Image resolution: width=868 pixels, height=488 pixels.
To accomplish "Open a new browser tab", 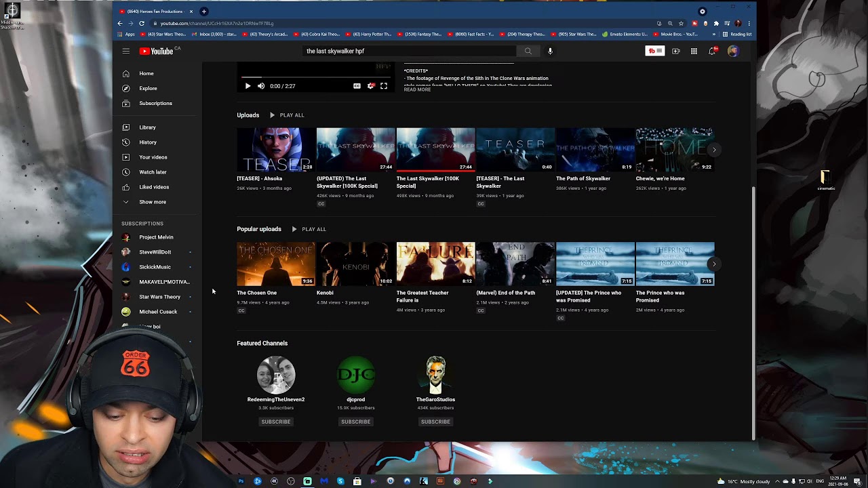I will 203,12.
